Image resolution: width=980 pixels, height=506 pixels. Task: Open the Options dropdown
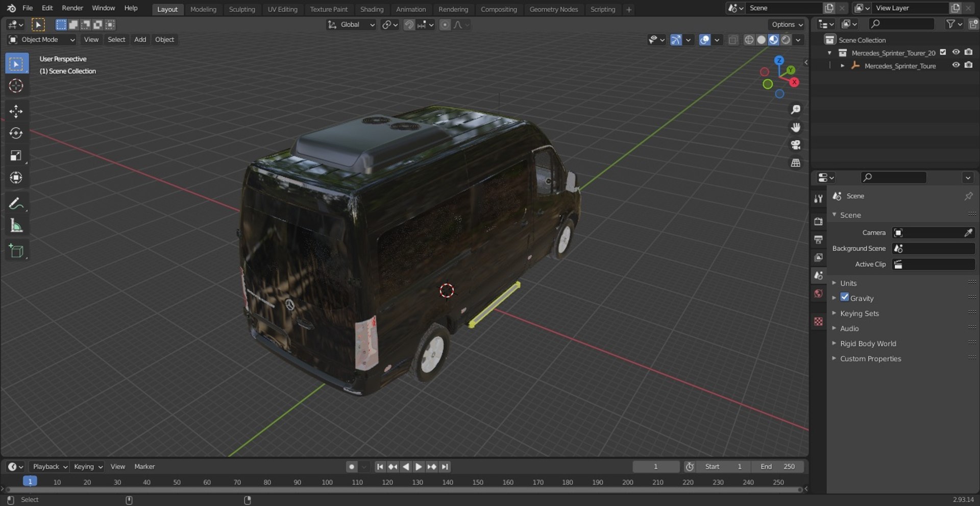787,25
